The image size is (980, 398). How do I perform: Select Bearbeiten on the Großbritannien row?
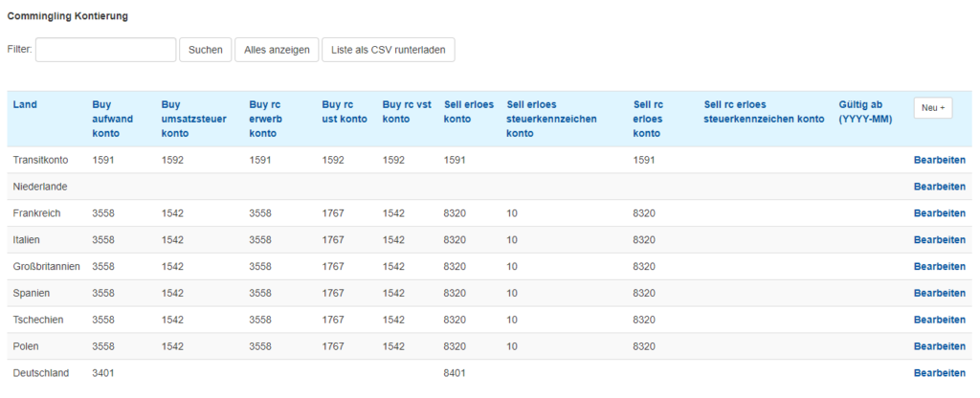(x=940, y=266)
